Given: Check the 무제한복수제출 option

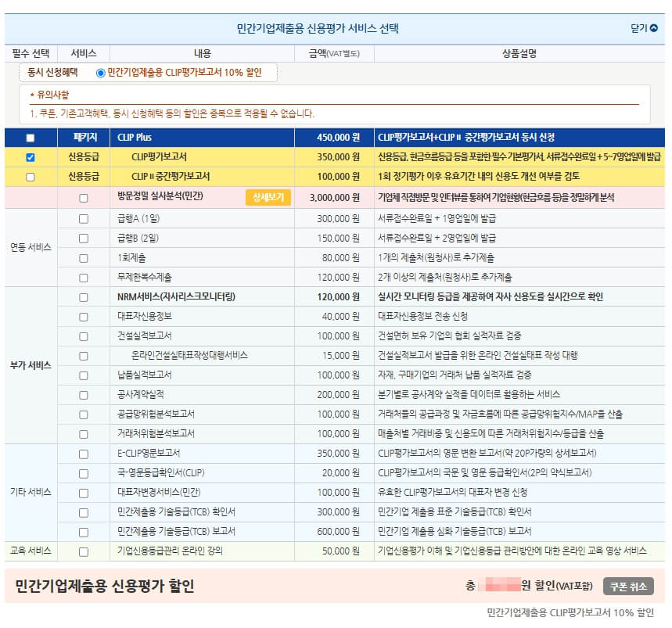Looking at the screenshot, I should pos(83,278).
